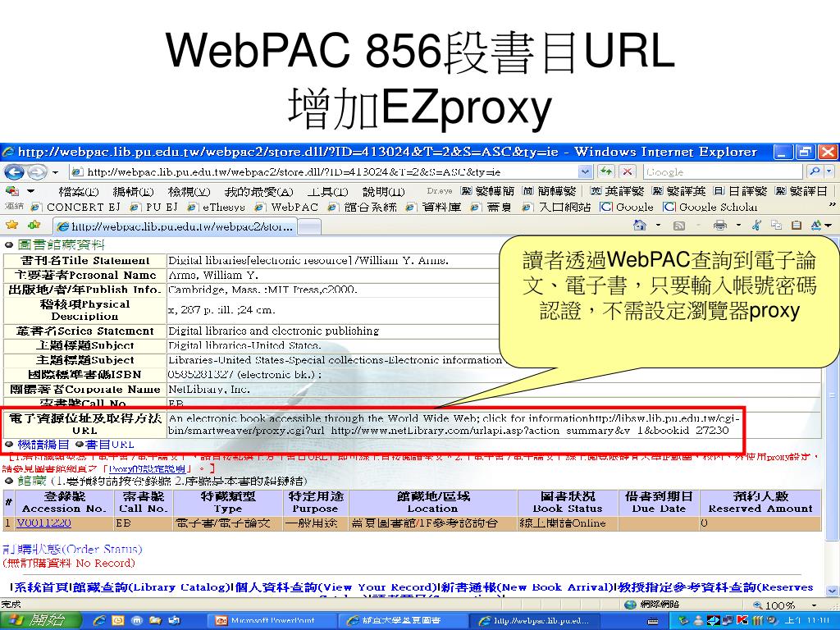The width and height of the screenshot is (840, 630).
Task: Open the CONCERT EJ links bar shortcut
Action: click(75, 207)
